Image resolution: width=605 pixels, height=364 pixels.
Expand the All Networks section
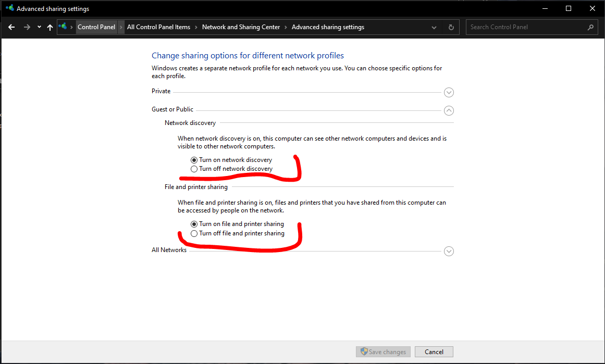click(449, 252)
